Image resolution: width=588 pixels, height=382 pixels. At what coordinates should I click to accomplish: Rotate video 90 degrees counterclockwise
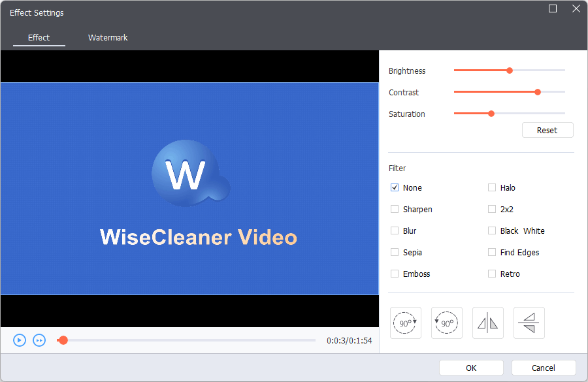[447, 323]
